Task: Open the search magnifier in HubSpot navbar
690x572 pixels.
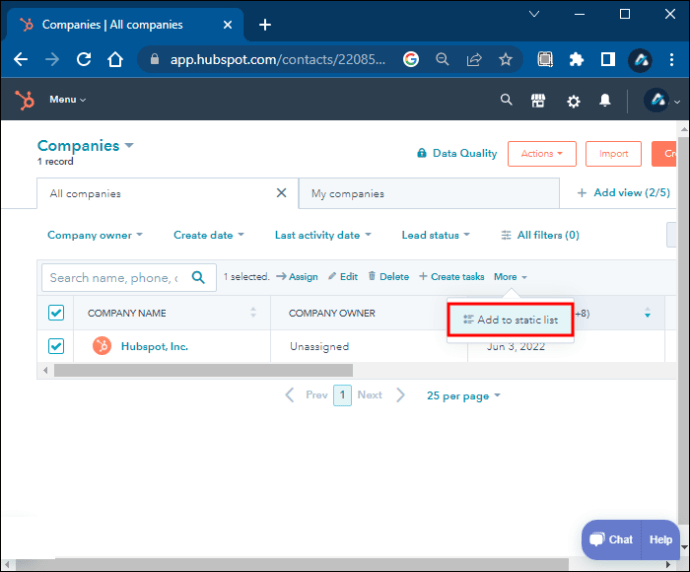Action: pyautogui.click(x=506, y=100)
